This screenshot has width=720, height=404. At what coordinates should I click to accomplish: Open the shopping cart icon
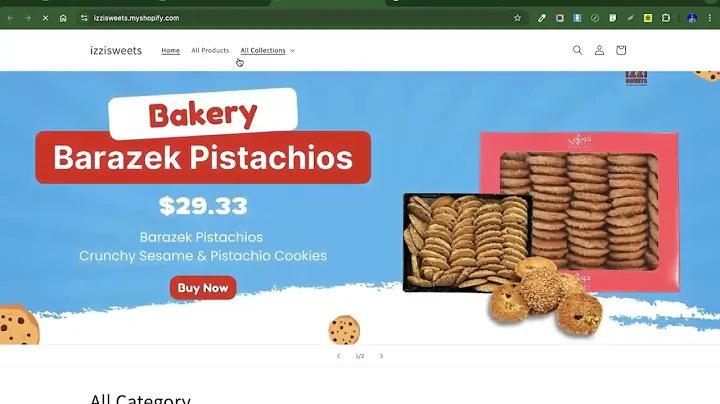[621, 50]
